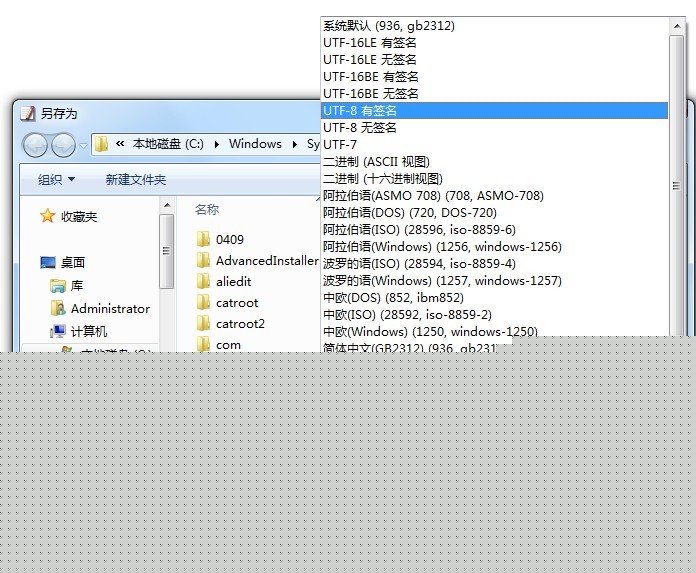
Task: Choose 波罗的语(Windows) (1257) encoding
Action: [494, 281]
